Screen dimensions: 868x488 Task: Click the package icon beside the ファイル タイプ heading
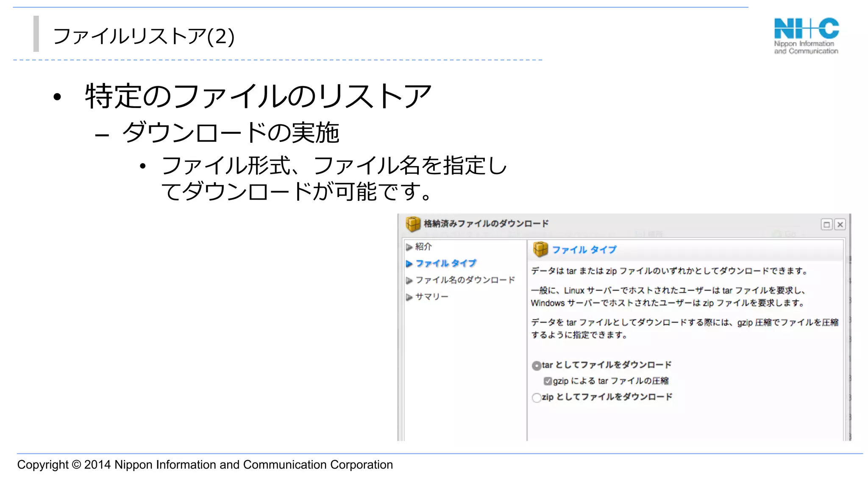[x=540, y=250]
